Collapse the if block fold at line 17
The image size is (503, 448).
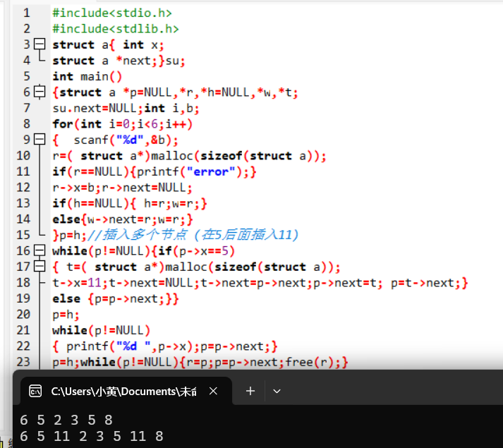pos(40,266)
